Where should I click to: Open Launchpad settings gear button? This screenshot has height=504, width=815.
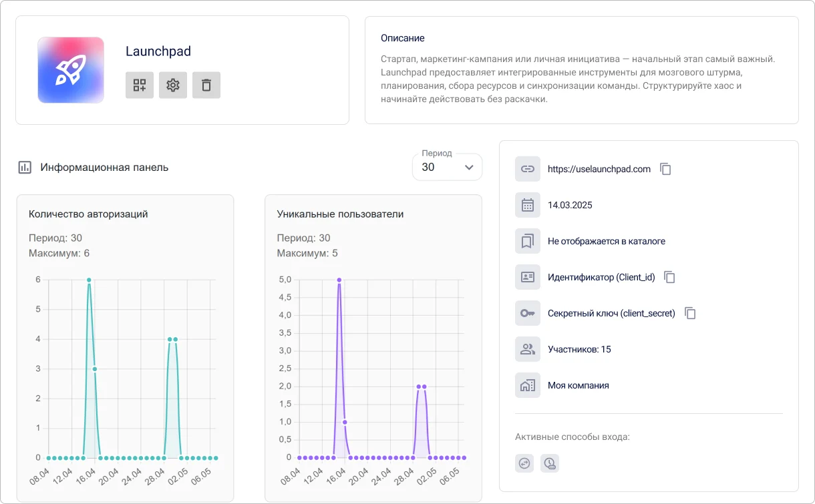(173, 85)
